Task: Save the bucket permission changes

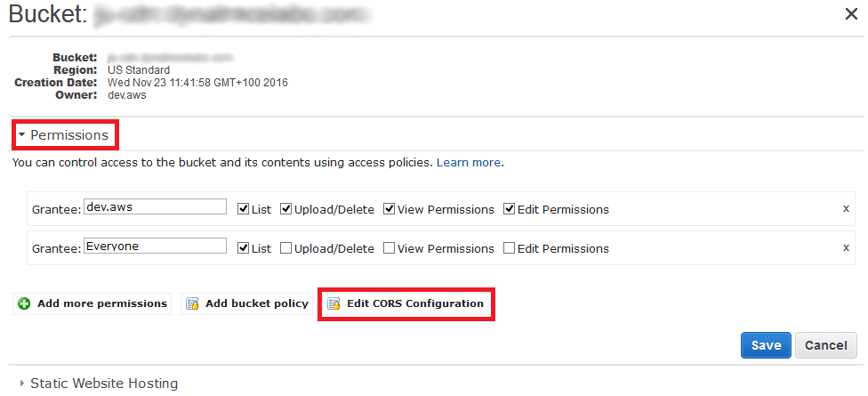Action: [766, 345]
